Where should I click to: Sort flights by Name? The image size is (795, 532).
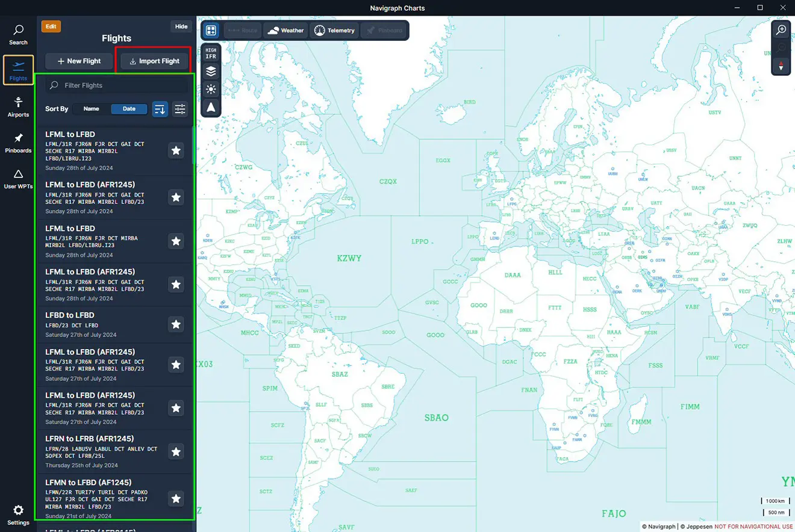pos(92,109)
